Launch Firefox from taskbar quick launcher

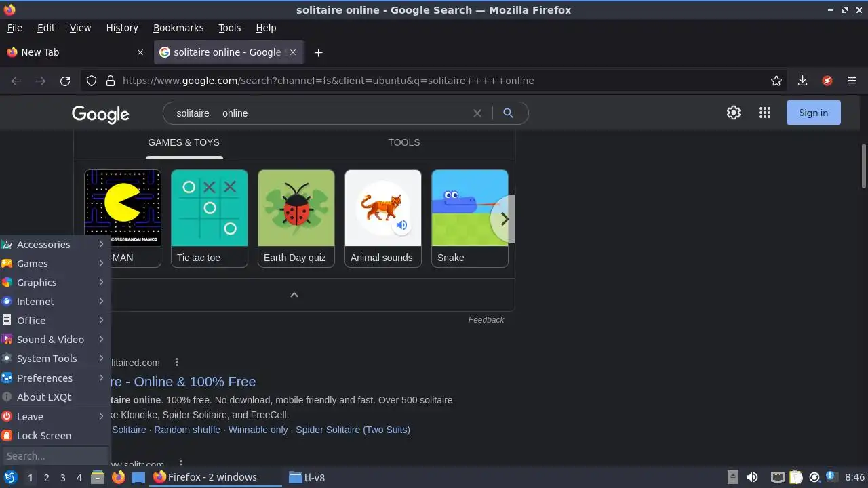coord(118,478)
